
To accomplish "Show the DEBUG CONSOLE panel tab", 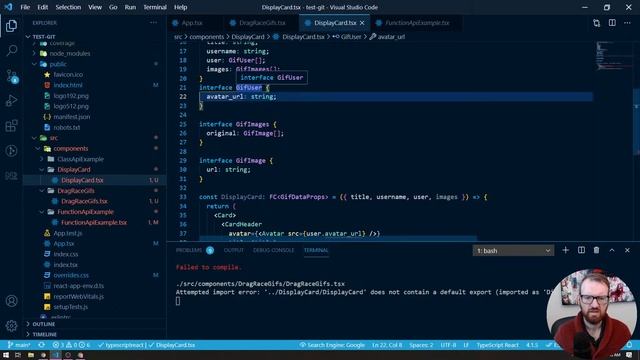I will (273, 250).
